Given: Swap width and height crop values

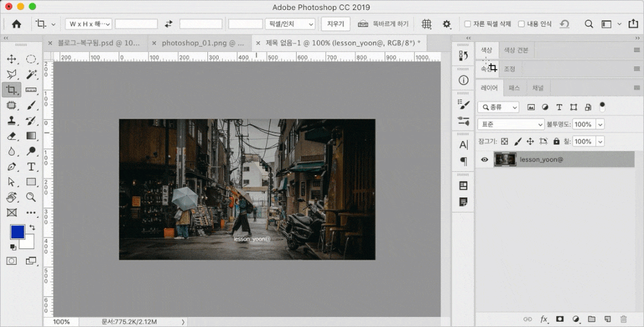Looking at the screenshot, I should (x=169, y=24).
